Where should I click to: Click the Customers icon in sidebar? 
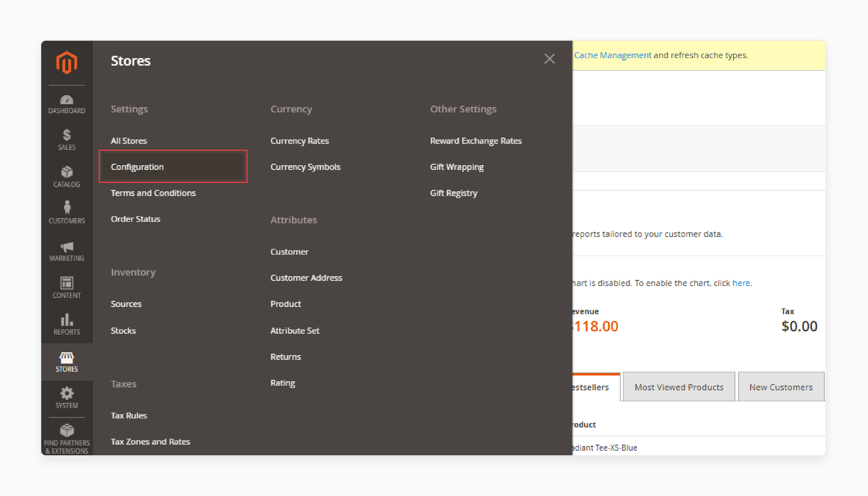(x=67, y=212)
